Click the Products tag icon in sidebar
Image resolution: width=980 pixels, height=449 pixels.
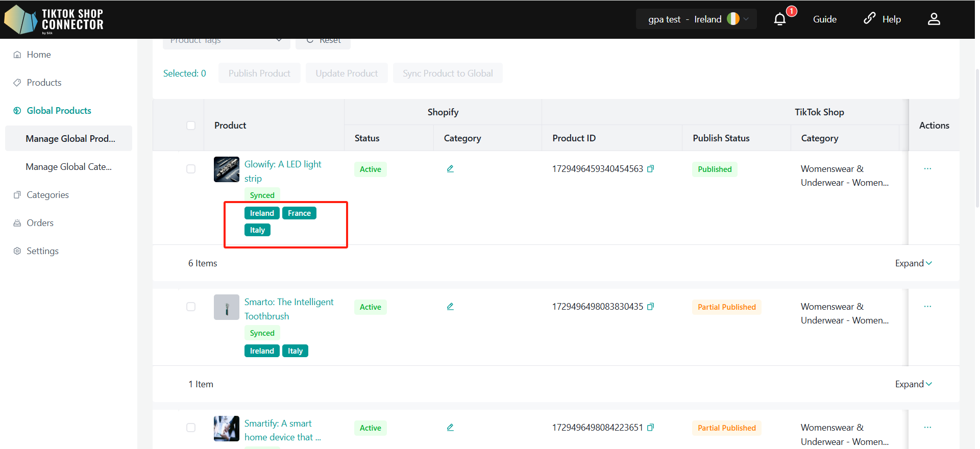17,83
